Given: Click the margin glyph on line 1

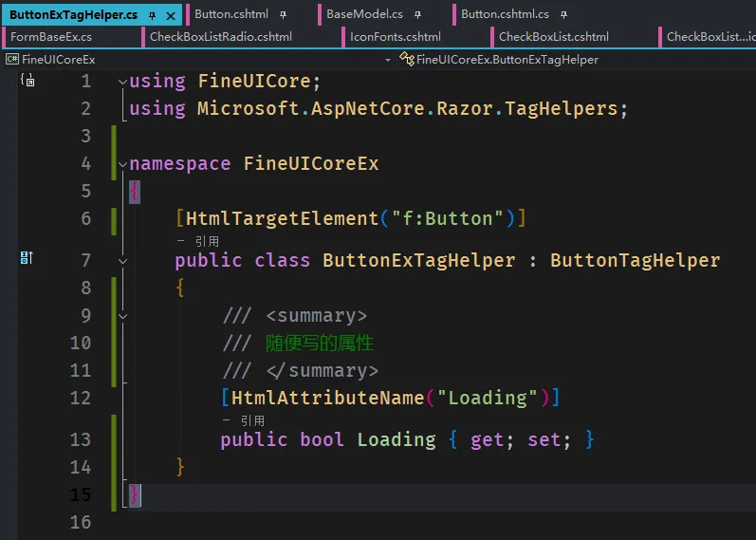Looking at the screenshot, I should [x=28, y=80].
